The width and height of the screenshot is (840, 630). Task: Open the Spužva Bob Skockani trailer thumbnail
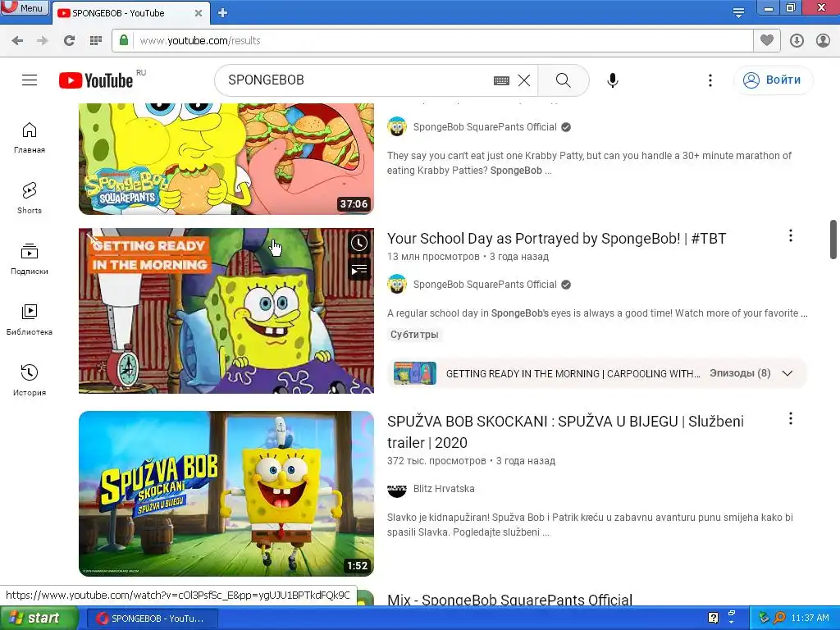pos(226,493)
